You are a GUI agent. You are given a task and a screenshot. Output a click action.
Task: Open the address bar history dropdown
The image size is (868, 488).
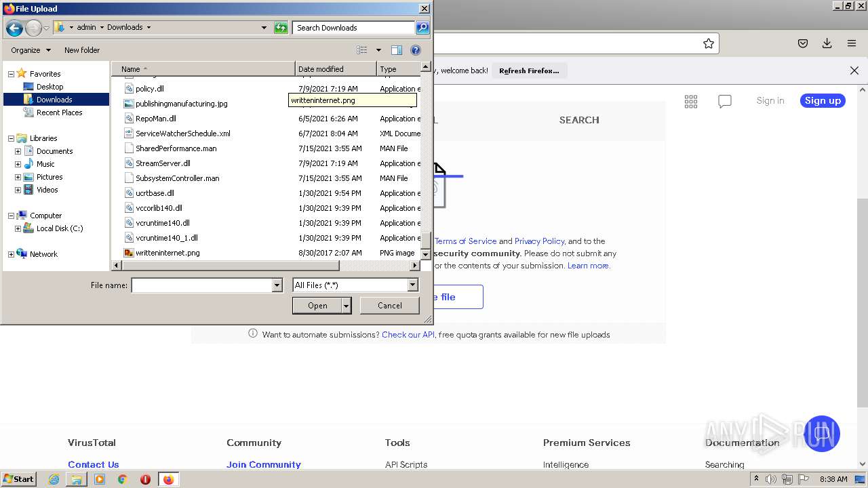pyautogui.click(x=264, y=28)
